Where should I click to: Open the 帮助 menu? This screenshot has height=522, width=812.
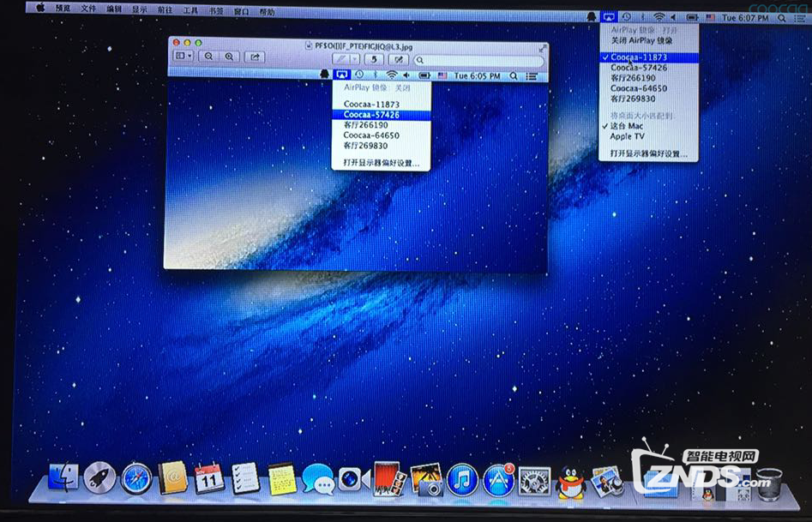[x=268, y=12]
